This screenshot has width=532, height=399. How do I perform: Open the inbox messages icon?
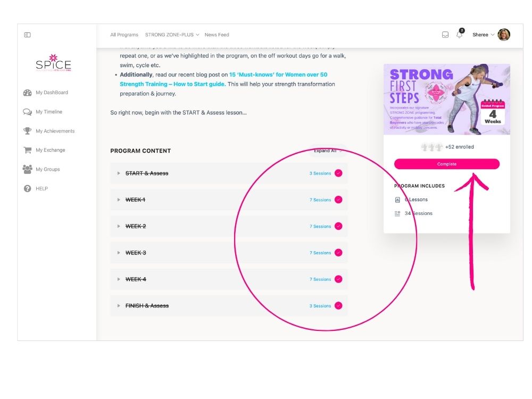(x=445, y=35)
